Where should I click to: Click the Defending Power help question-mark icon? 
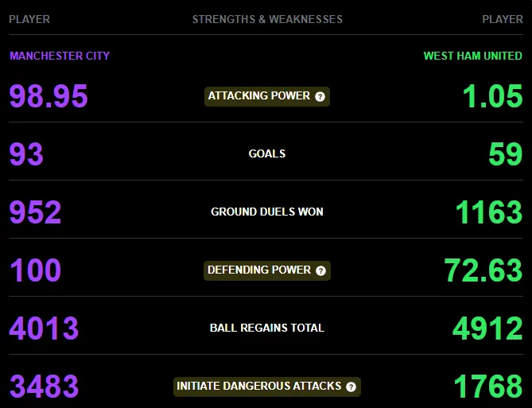pos(320,270)
